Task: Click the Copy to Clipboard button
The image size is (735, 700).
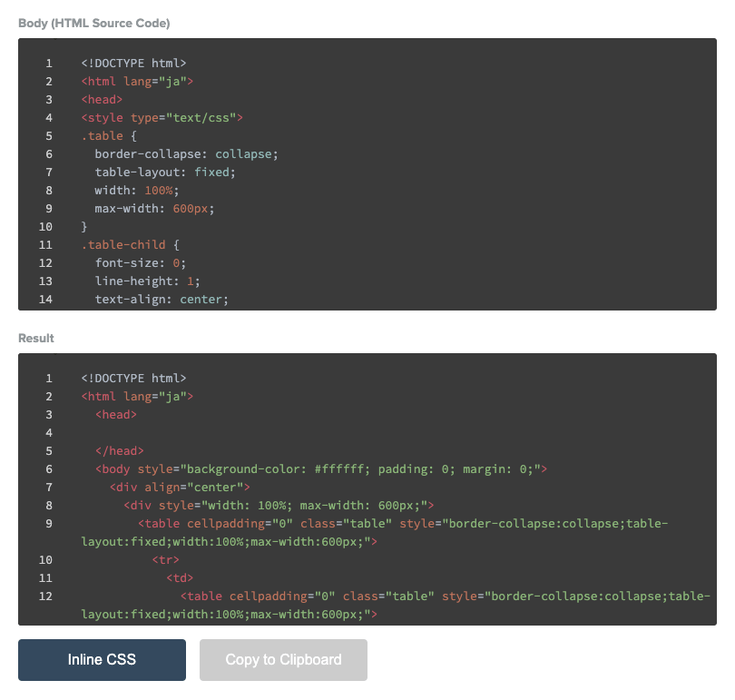Action: (x=283, y=659)
